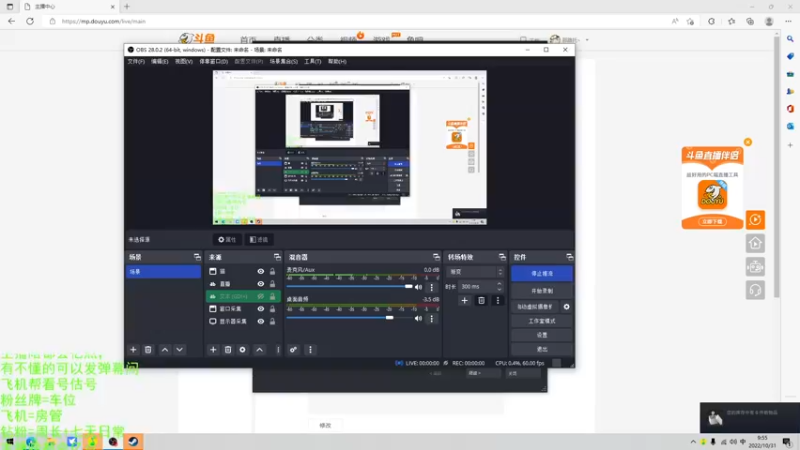
Task: Toggle visibility eye for 显示器采集 source
Action: (261, 321)
